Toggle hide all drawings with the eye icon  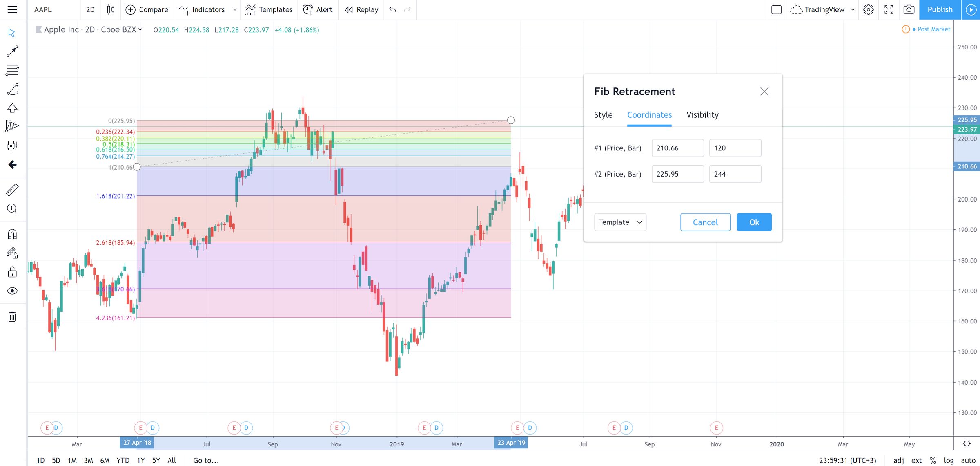click(x=12, y=291)
